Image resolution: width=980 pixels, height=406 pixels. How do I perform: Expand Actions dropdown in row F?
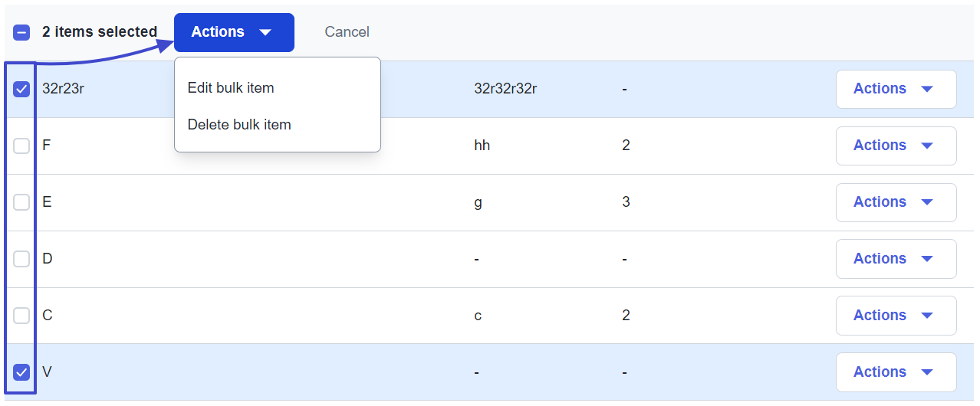pyautogui.click(x=895, y=146)
